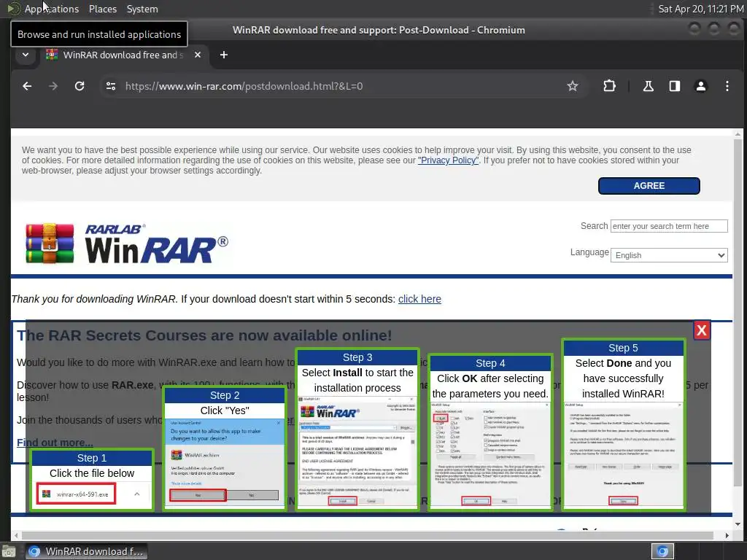The height and width of the screenshot is (560, 747).
Task: Click the WinRAR RARLAB logo
Action: [127, 244]
